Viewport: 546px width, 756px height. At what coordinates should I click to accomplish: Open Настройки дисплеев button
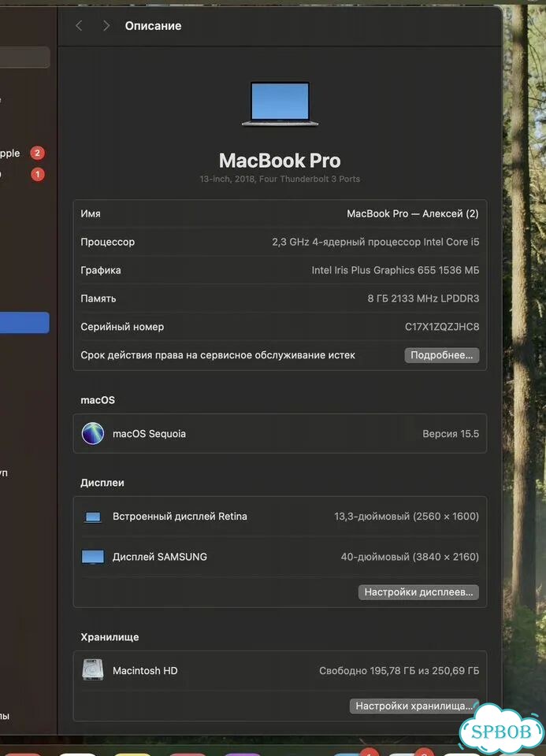click(x=418, y=592)
